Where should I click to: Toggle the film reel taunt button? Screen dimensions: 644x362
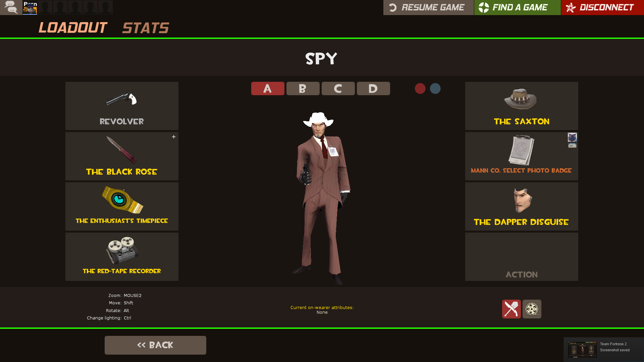point(532,309)
